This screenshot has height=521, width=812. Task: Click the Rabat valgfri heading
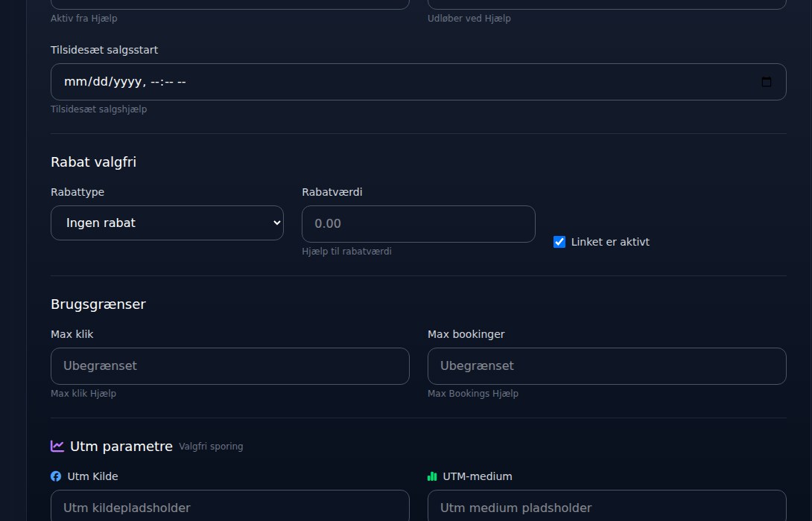coord(94,162)
